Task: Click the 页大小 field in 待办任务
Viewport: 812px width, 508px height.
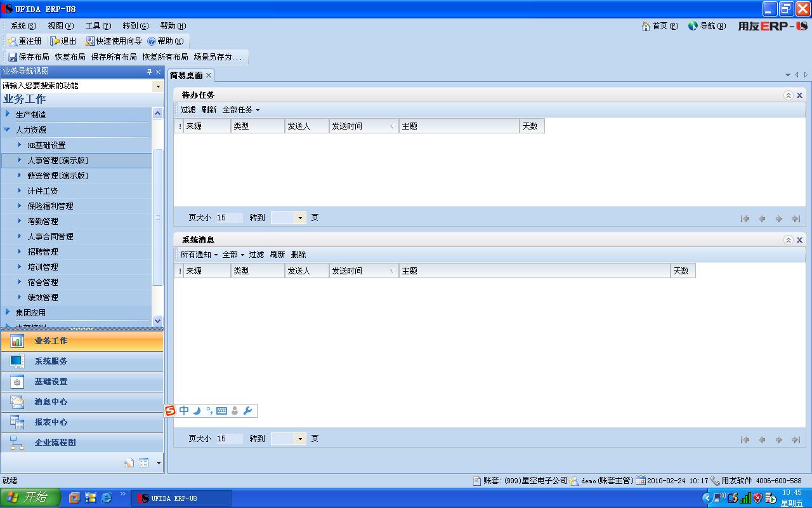Action: (x=229, y=218)
